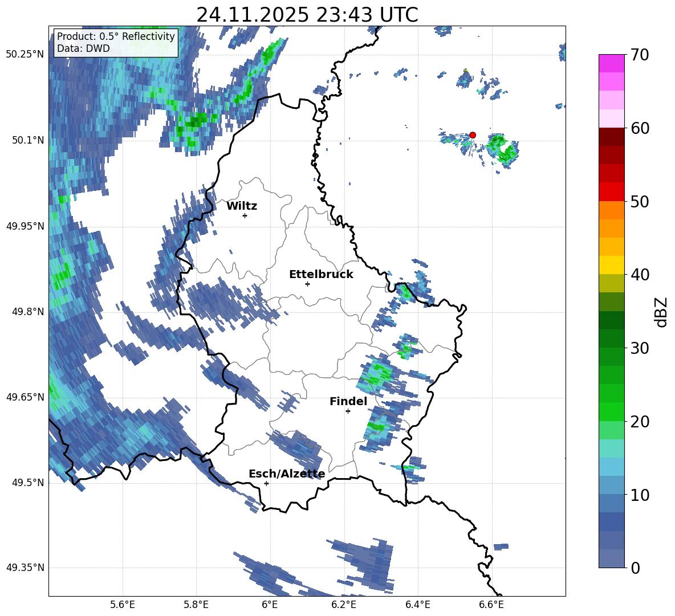This screenshot has height=616, width=675.
Task: Click the timestamp title 24.11.2025 23:43 UTC
Action: [307, 15]
